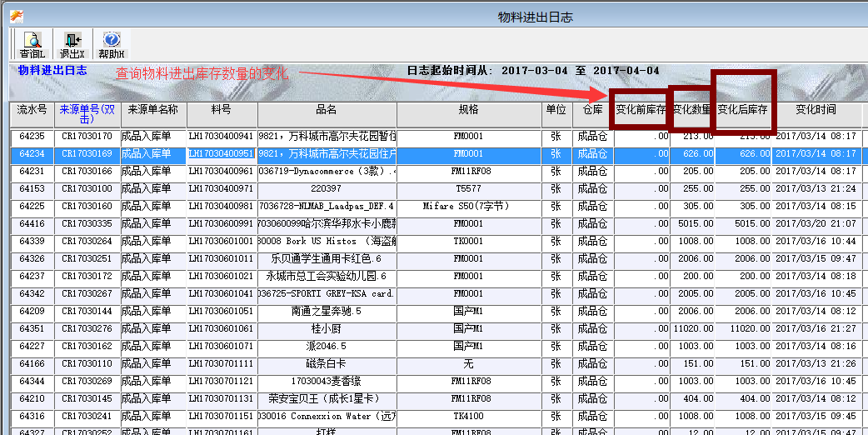Click the 仓库 column header

pos(592,110)
